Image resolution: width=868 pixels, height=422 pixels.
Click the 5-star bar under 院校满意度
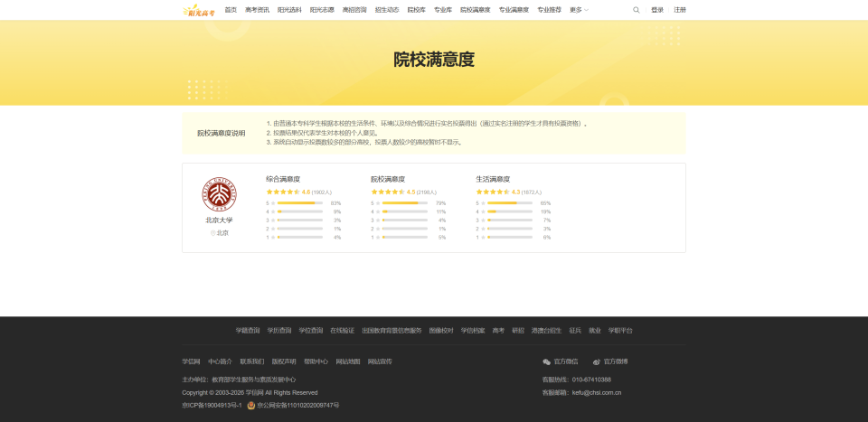point(405,203)
